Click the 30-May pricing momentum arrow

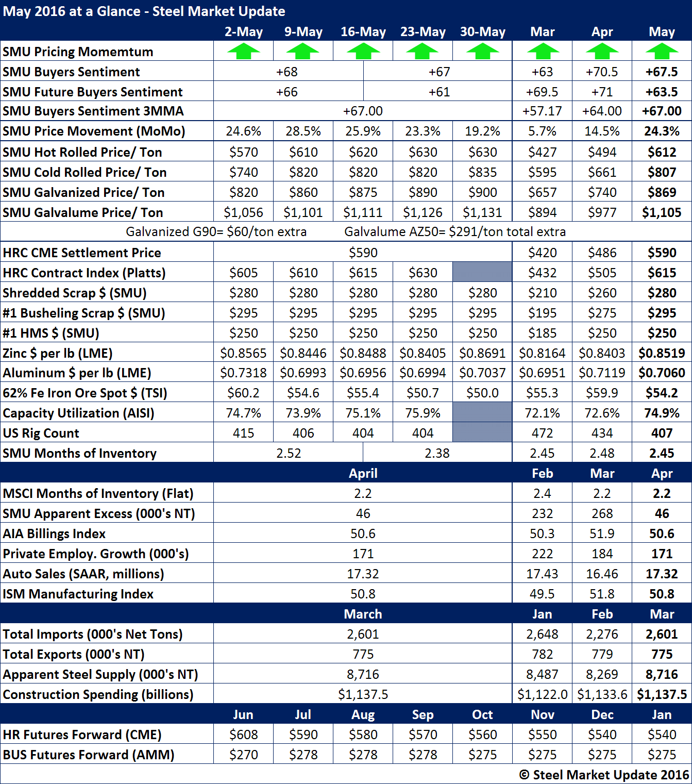(x=482, y=52)
